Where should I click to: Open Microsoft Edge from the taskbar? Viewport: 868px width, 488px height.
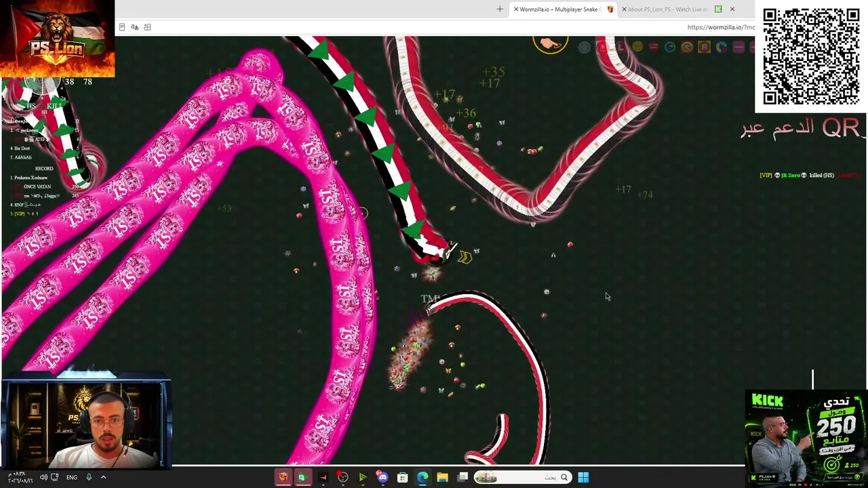tap(422, 477)
